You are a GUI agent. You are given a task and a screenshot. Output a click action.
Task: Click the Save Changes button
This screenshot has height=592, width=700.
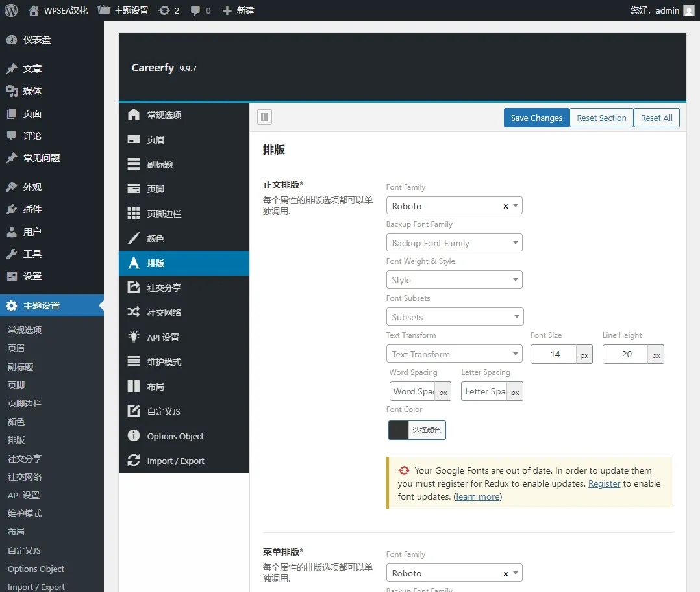coord(536,118)
